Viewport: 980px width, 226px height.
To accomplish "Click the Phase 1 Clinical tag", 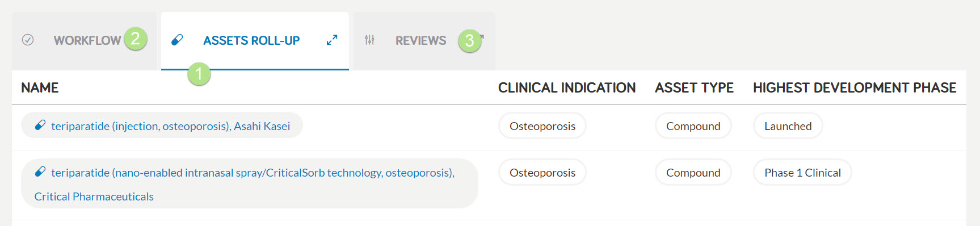I will (802, 172).
